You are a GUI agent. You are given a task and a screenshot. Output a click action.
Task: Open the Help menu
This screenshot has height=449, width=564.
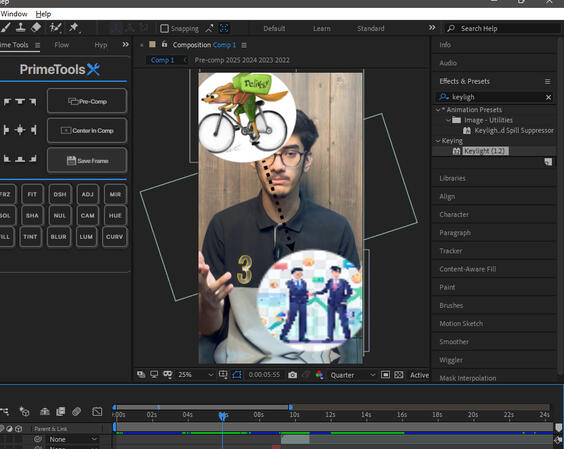tap(43, 14)
